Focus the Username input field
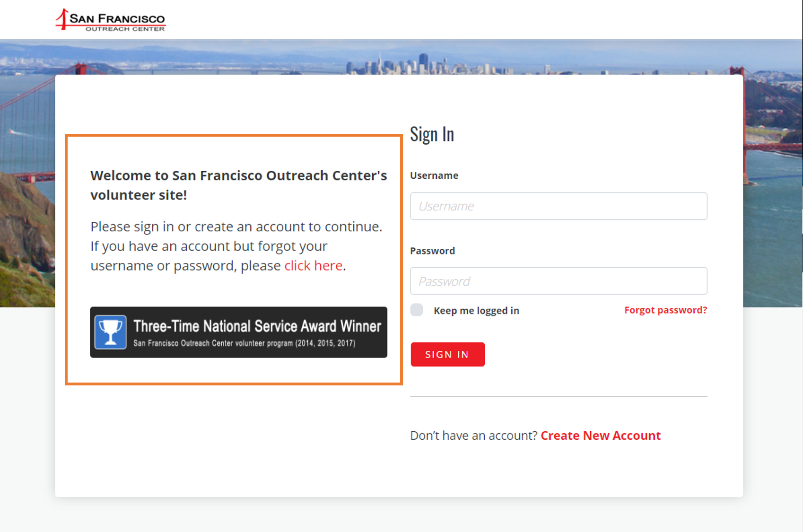The width and height of the screenshot is (803, 532). (x=558, y=206)
